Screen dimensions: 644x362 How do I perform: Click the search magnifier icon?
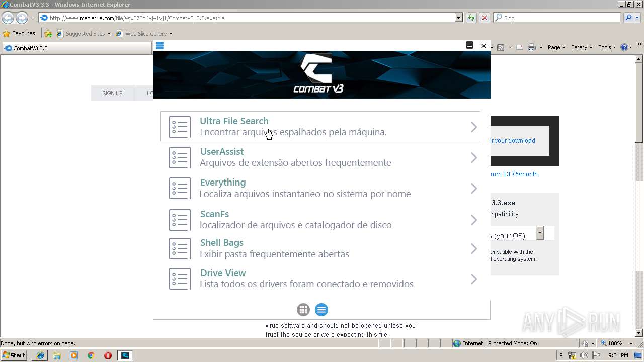point(628,18)
